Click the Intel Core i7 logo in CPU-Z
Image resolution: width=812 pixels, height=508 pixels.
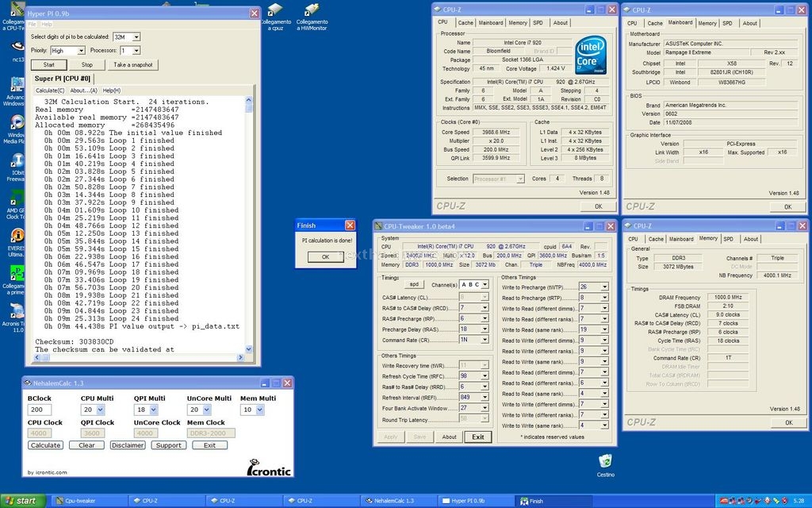[x=591, y=56]
